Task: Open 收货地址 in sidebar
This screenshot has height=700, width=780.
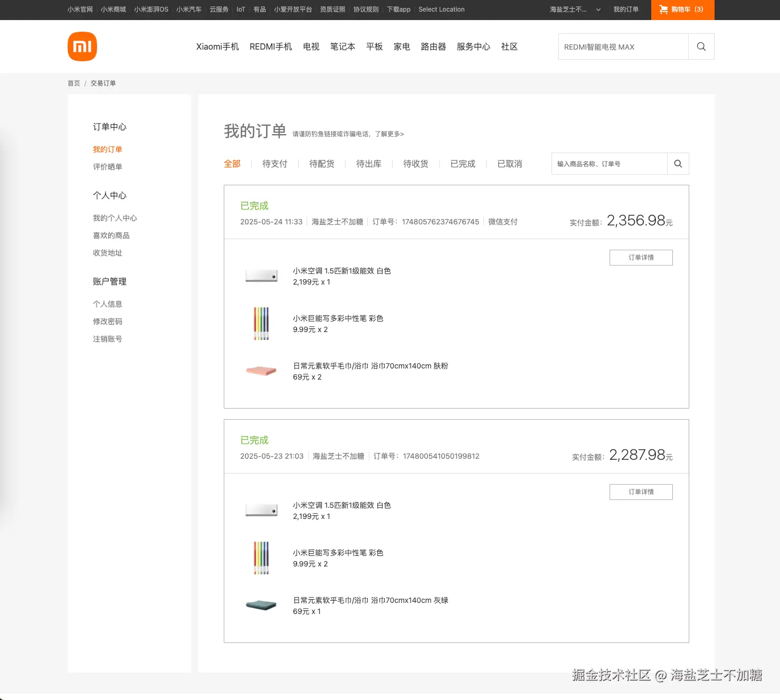Action: tap(108, 253)
